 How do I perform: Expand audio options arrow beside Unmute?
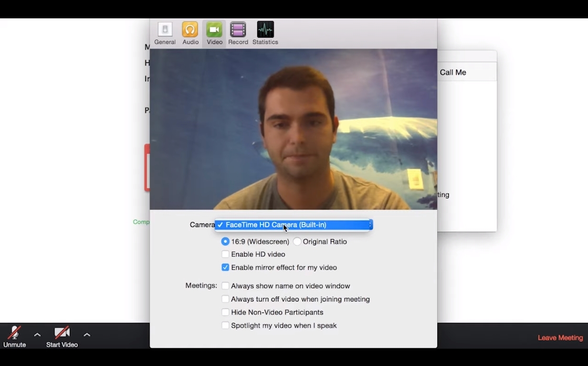pos(37,335)
